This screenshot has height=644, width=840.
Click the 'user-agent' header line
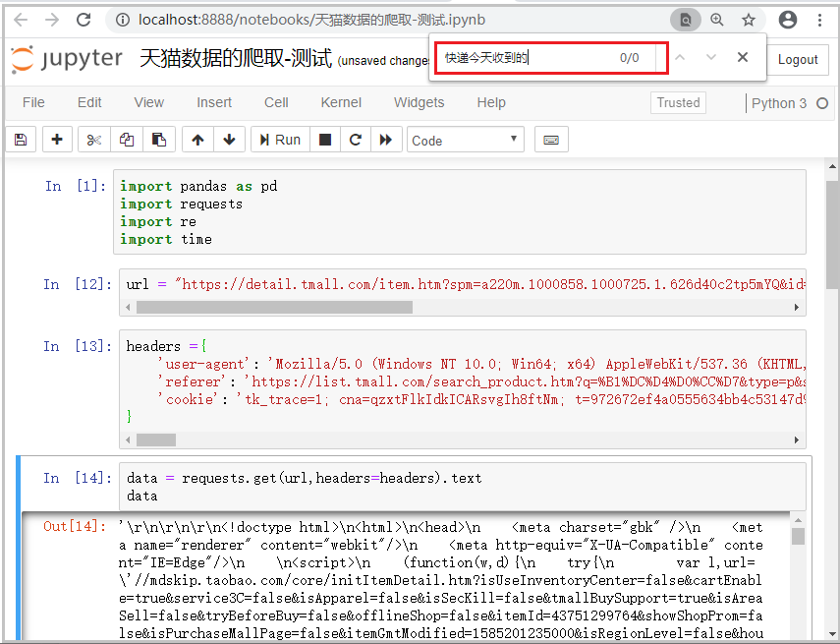pos(481,364)
